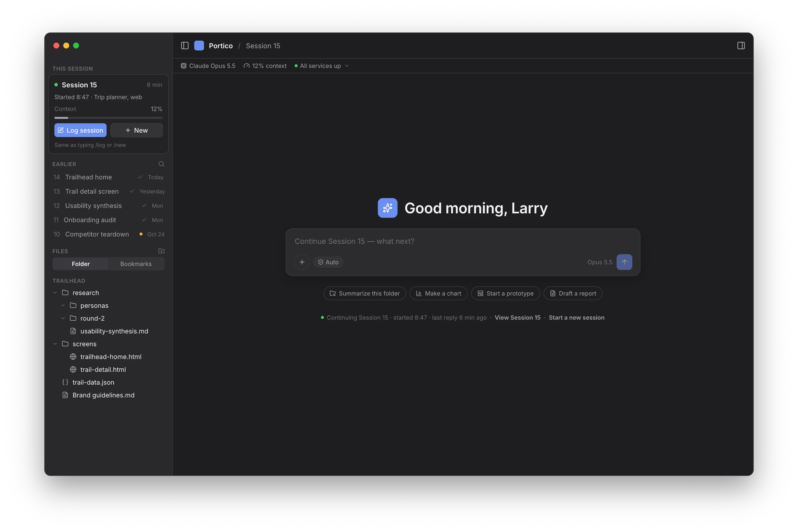Open trail-data.json file
The height and width of the screenshot is (532, 798).
click(109, 382)
